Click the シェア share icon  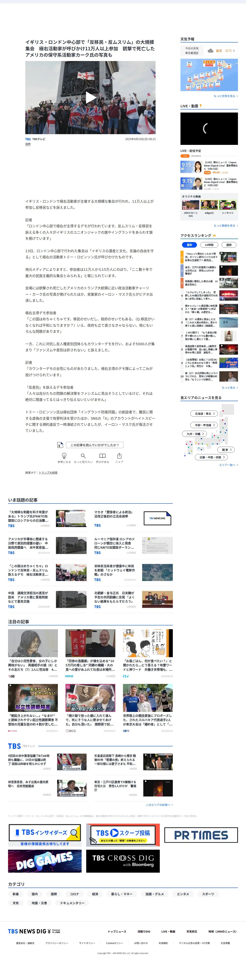(119, 456)
